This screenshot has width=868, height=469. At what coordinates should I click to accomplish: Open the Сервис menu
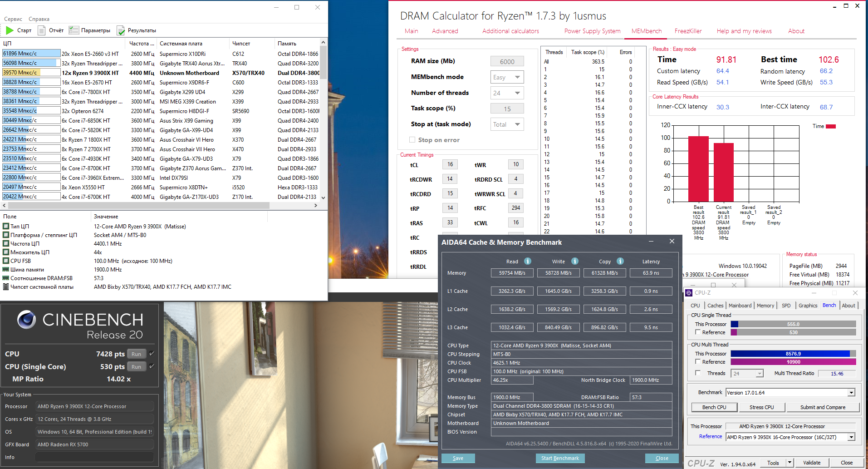click(x=13, y=19)
